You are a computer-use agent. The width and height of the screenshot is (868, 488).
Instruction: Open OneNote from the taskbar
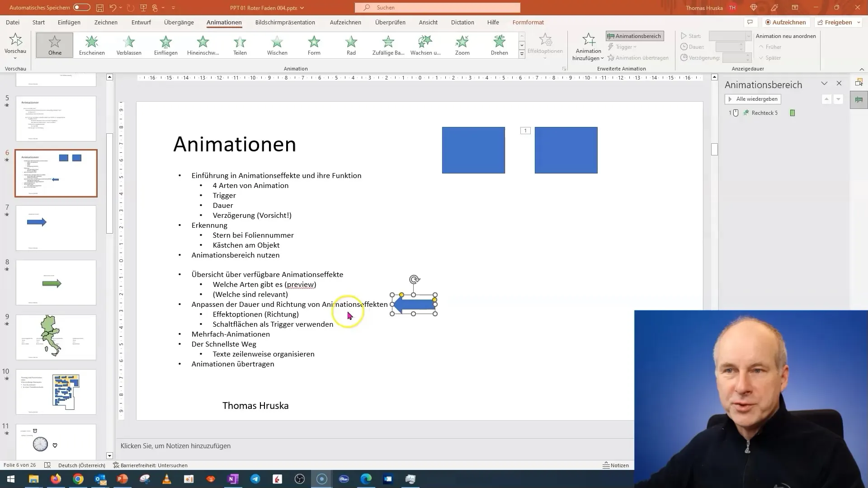[233, 479]
